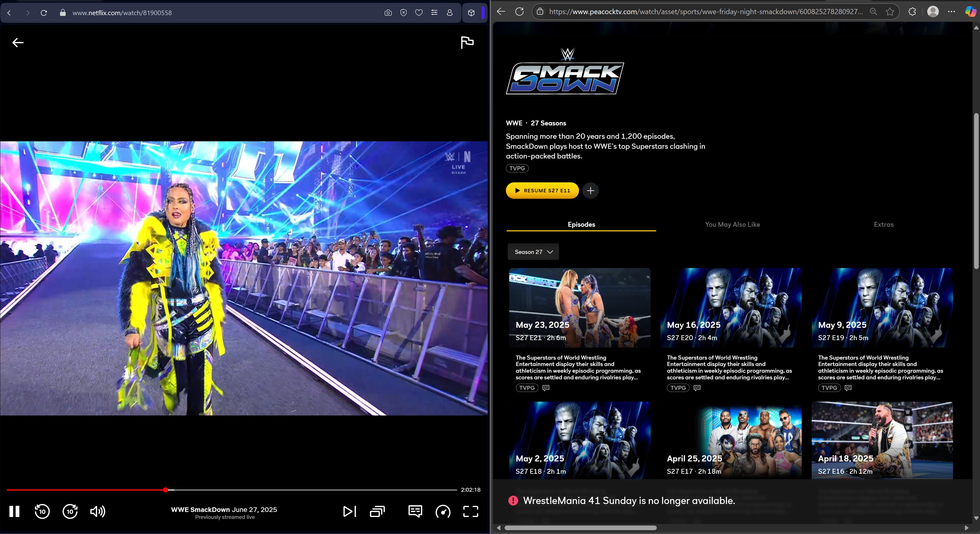Click the red Netflix progress scrubber handle

165,490
